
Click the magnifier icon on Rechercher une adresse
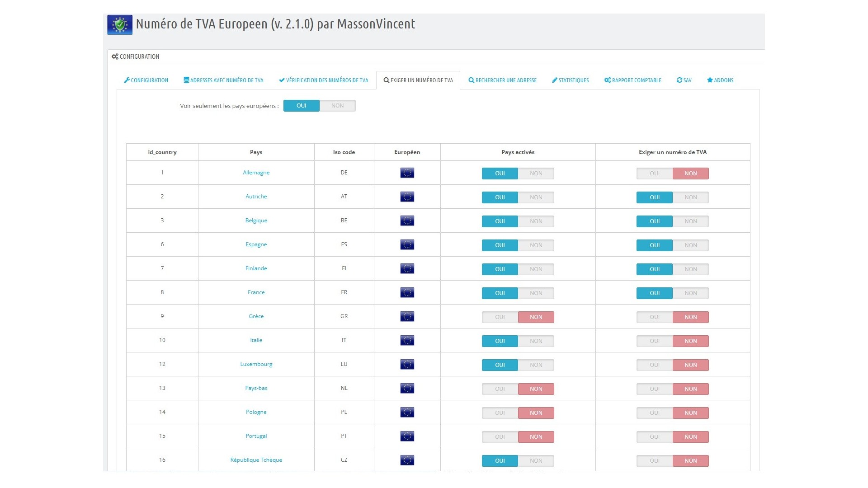471,80
